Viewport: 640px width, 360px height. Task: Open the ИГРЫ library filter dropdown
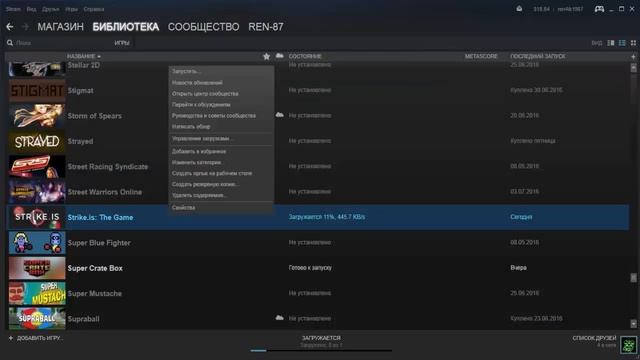(122, 43)
